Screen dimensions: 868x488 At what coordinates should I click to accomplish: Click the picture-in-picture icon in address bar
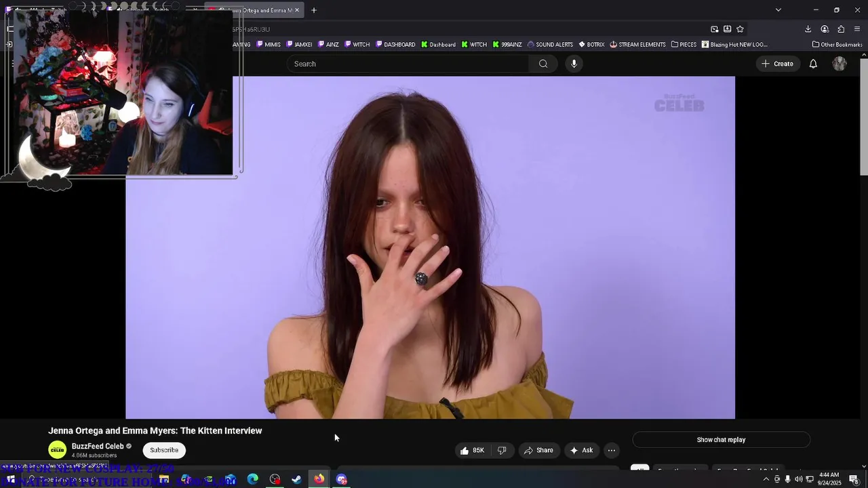pyautogui.click(x=714, y=29)
